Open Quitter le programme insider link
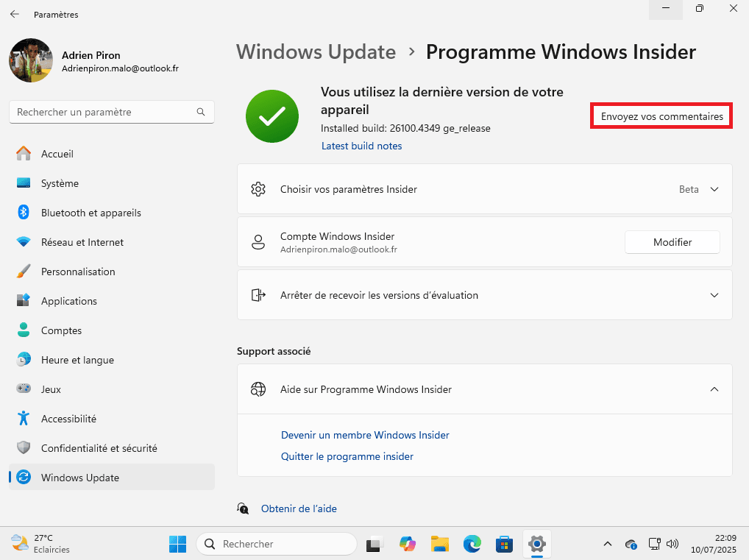The image size is (749, 560). (x=347, y=456)
